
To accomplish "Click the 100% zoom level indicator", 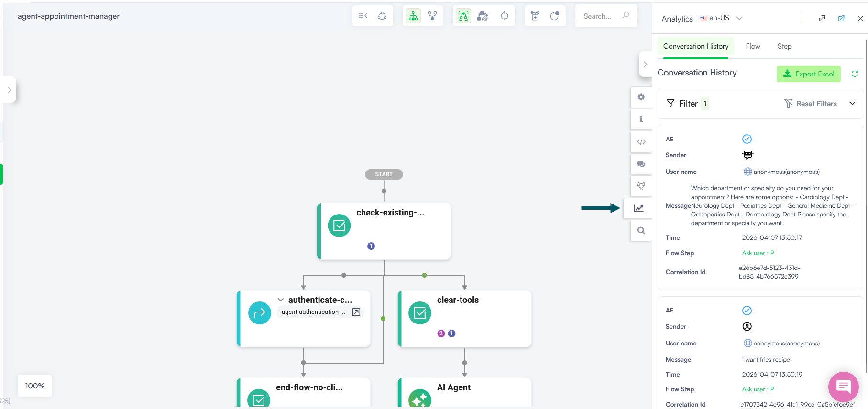I will [35, 386].
